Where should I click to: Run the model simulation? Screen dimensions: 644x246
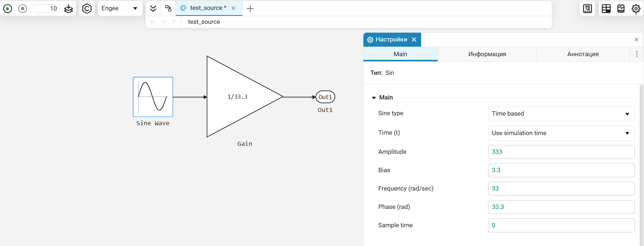pyautogui.click(x=7, y=8)
